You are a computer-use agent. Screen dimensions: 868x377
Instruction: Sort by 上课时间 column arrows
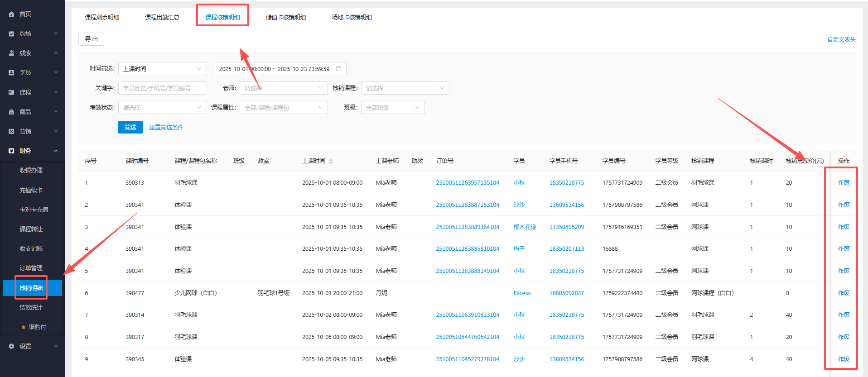331,161
